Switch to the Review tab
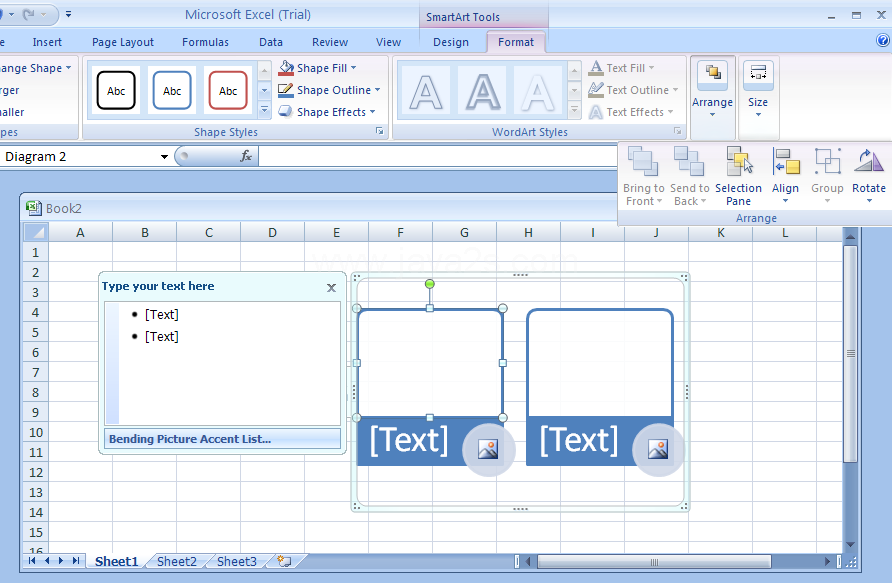The height and width of the screenshot is (583, 892). tap(330, 42)
